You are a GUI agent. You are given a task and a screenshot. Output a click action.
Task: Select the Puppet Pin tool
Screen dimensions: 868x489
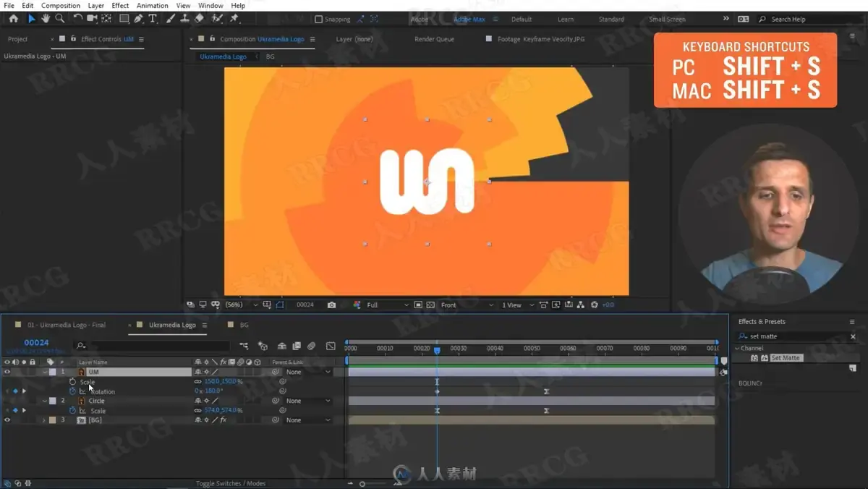click(234, 19)
